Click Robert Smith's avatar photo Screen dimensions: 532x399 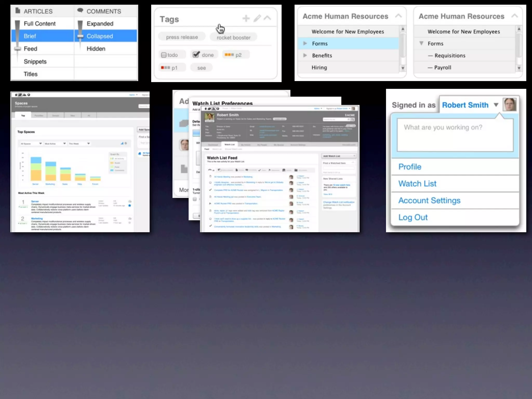pyautogui.click(x=509, y=105)
